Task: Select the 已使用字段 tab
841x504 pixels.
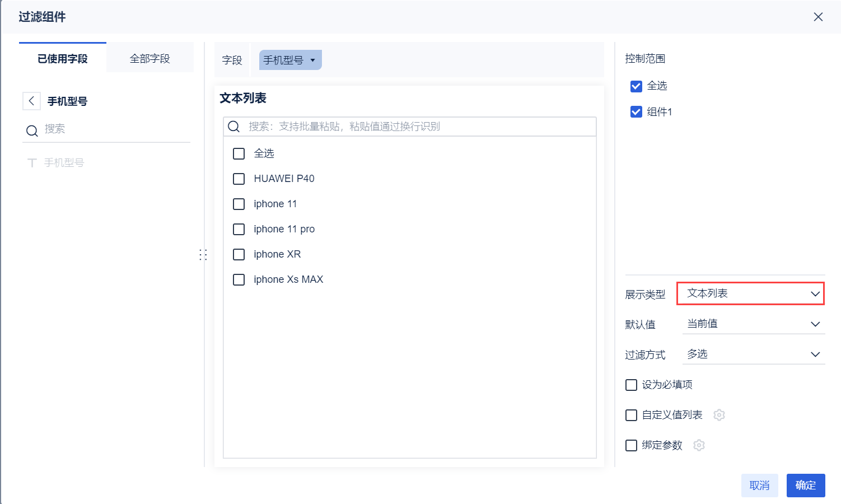Action: click(x=63, y=58)
